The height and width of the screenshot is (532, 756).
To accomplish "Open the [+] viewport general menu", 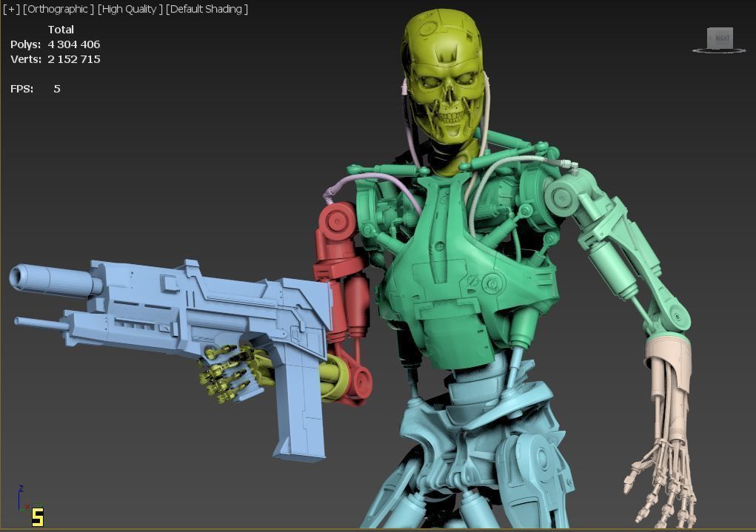I will tap(11, 9).
